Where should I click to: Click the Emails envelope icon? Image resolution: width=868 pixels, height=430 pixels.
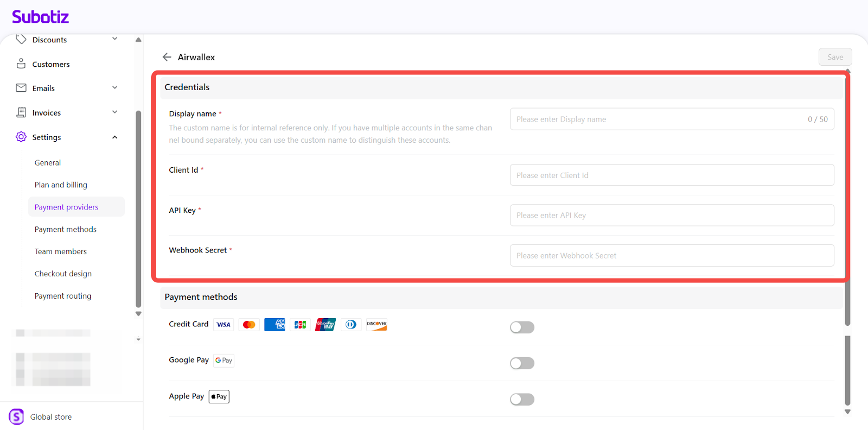pyautogui.click(x=21, y=88)
